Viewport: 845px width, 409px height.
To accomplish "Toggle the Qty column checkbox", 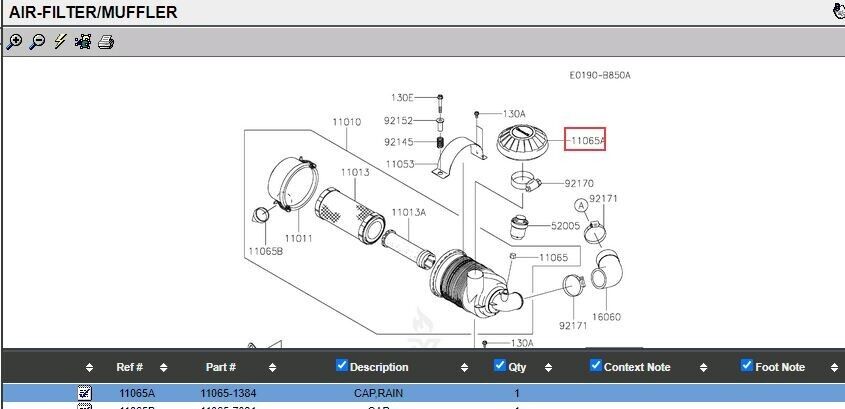I will 500,366.
